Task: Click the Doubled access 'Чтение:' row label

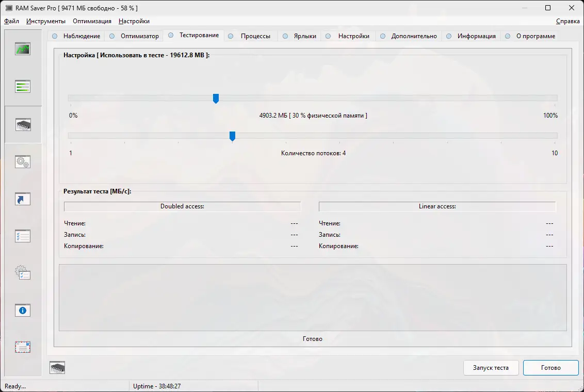Action: (75, 223)
